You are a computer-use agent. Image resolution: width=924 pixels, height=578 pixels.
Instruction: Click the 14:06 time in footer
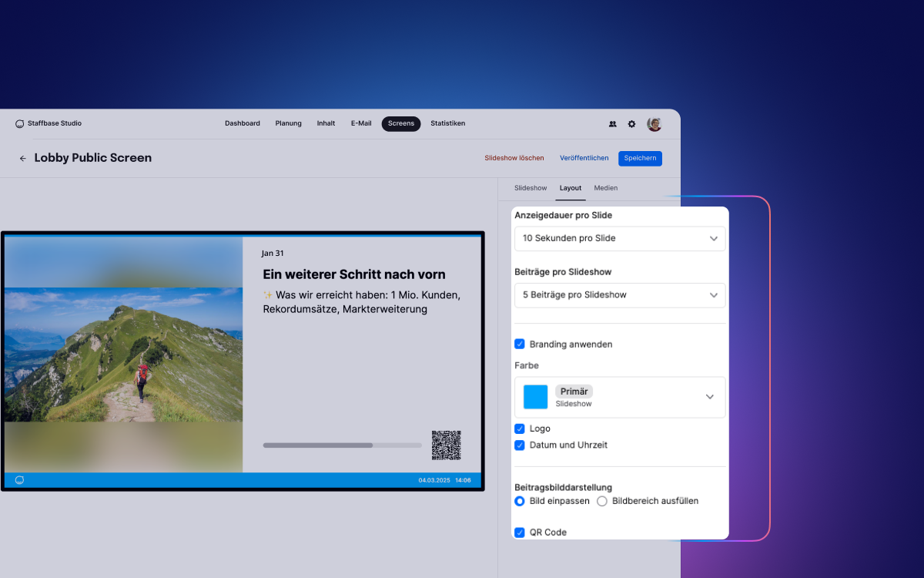coord(463,480)
